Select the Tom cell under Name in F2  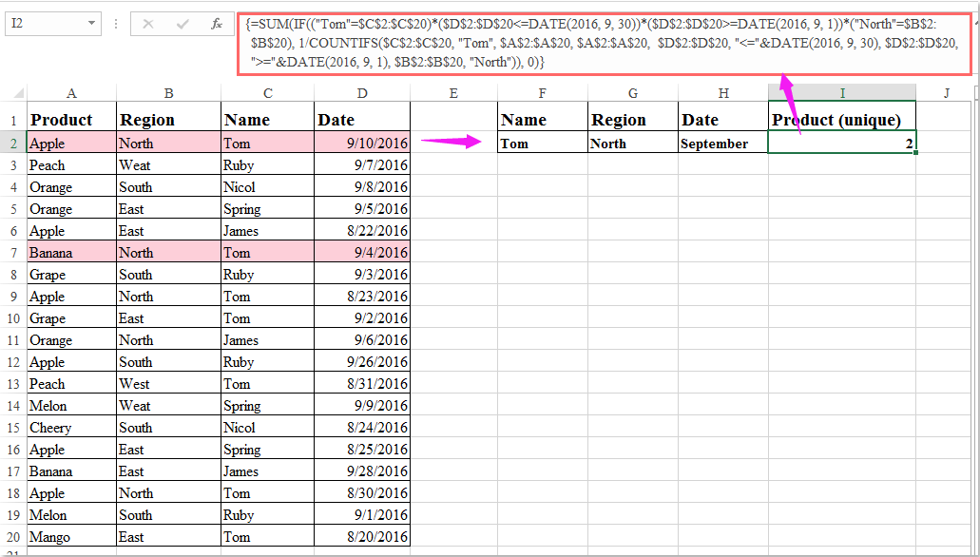coord(542,143)
